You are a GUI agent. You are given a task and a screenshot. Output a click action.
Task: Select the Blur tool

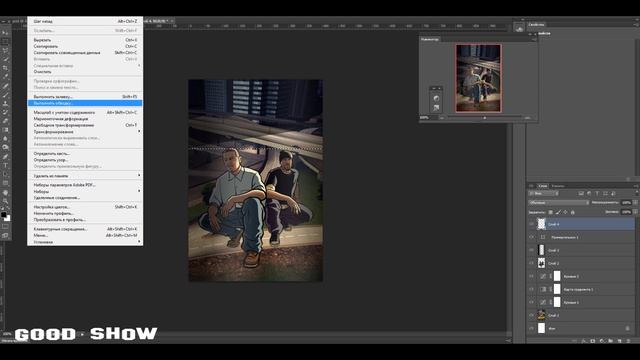(x=5, y=139)
